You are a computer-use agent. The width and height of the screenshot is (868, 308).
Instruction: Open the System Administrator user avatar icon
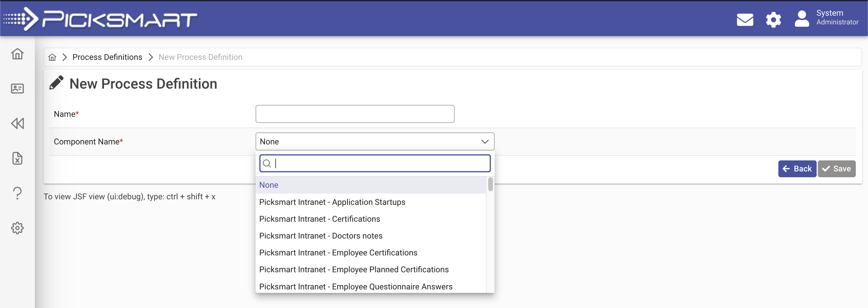(x=802, y=19)
